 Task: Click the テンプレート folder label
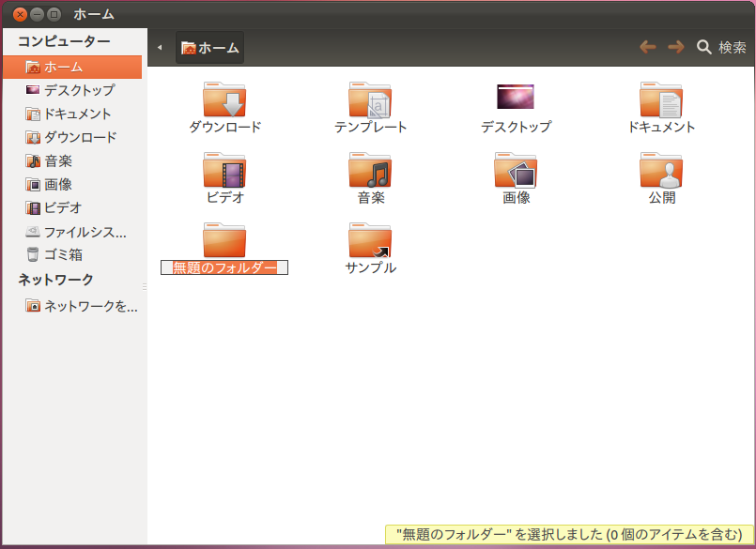click(370, 128)
